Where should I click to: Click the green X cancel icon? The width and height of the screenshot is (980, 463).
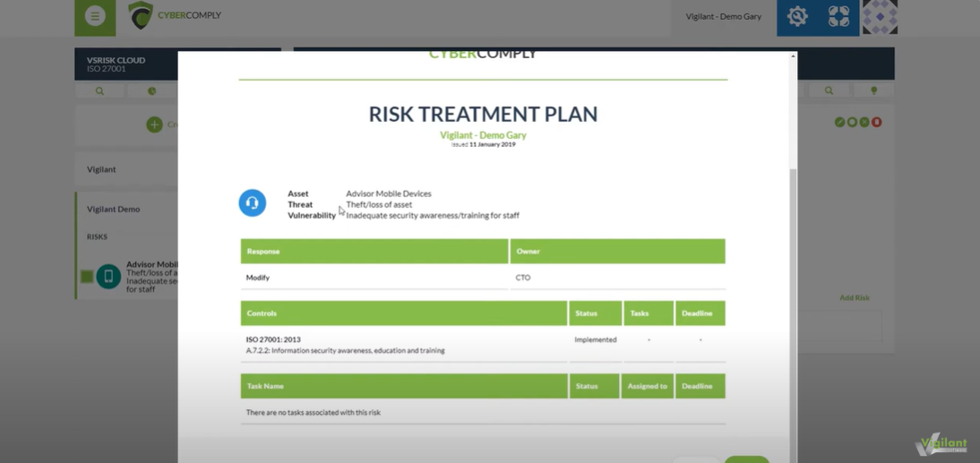pos(864,123)
